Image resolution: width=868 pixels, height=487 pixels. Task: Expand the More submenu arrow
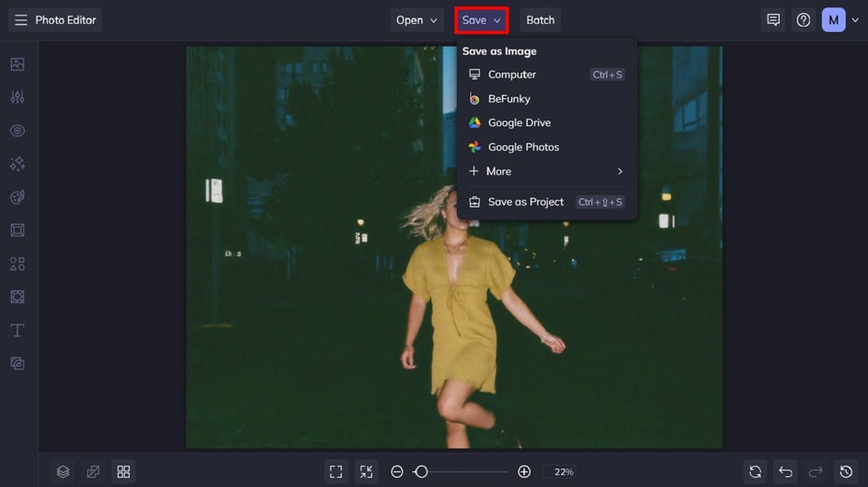[x=620, y=172]
